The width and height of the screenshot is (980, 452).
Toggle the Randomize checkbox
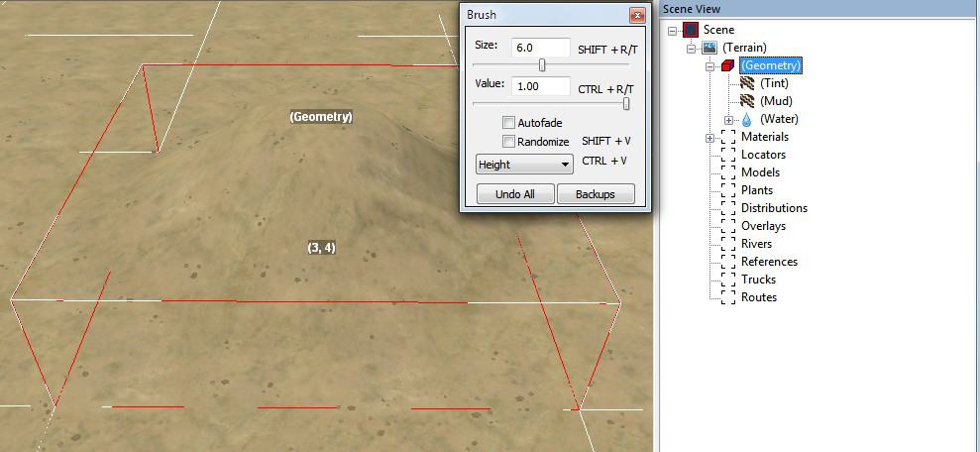point(508,142)
